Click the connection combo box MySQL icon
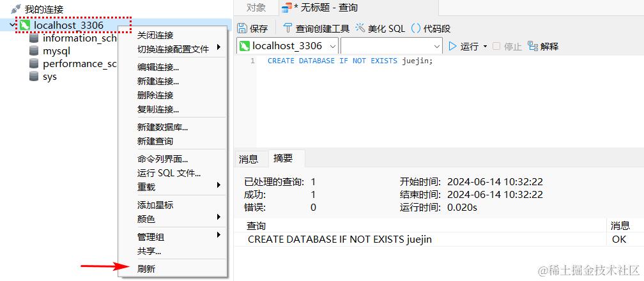644x281 pixels. 244,45
